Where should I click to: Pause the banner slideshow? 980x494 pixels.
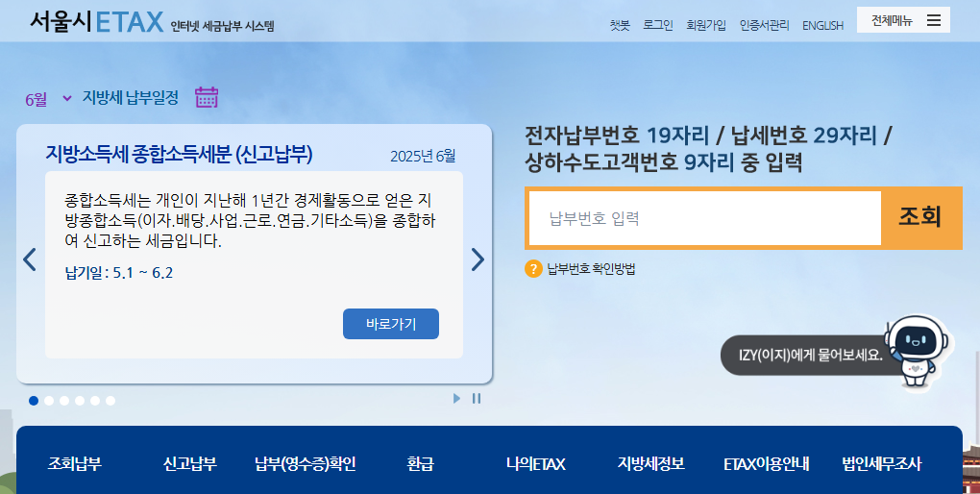[477, 398]
